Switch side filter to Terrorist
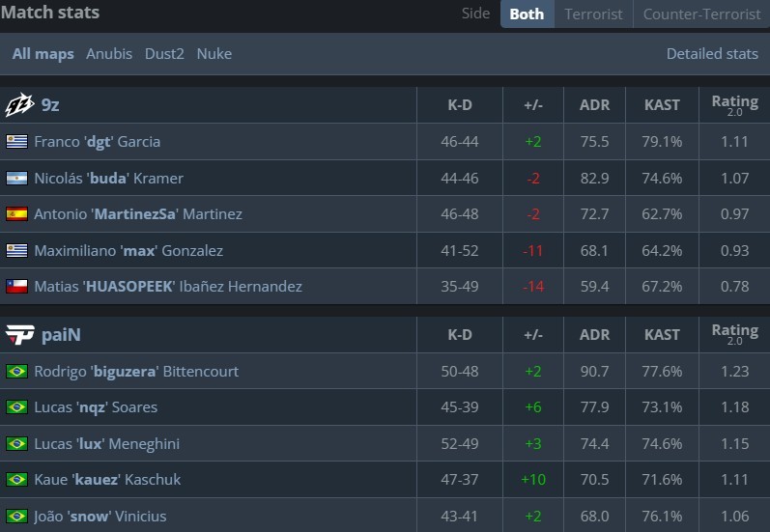Image resolution: width=770 pixels, height=532 pixels. [593, 14]
